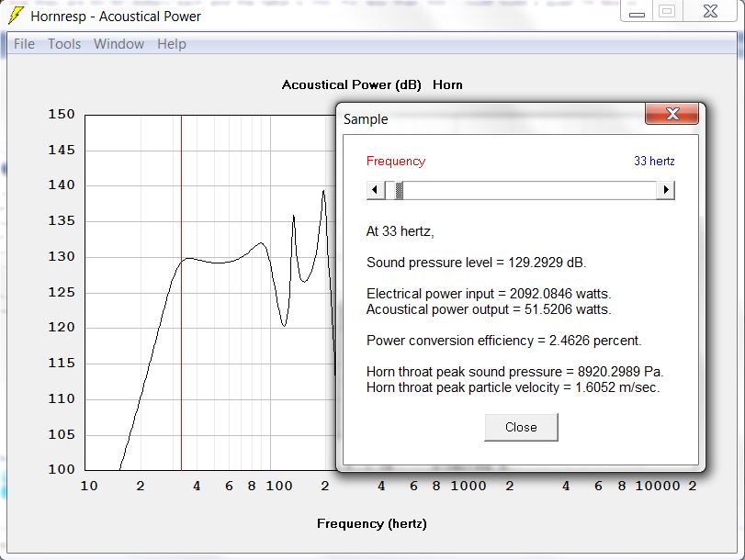Click the 100 y-axis label
Screen dimensions: 745x560
62,469
